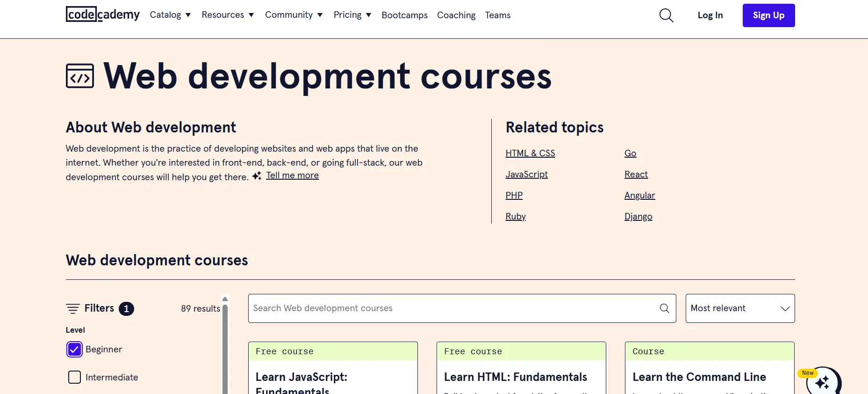Click the 89 results text
Viewport: 868px width, 394px height.
(201, 309)
